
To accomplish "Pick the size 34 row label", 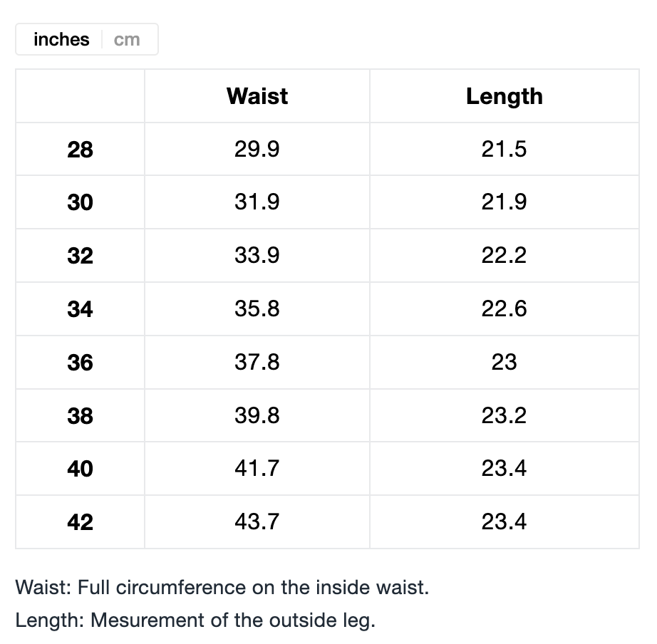I will point(80,309).
